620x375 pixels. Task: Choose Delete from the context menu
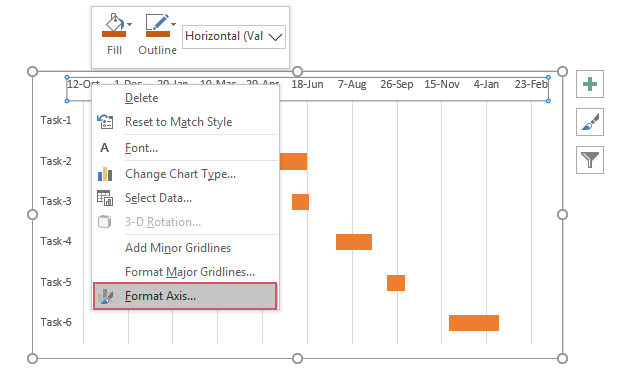pos(185,98)
